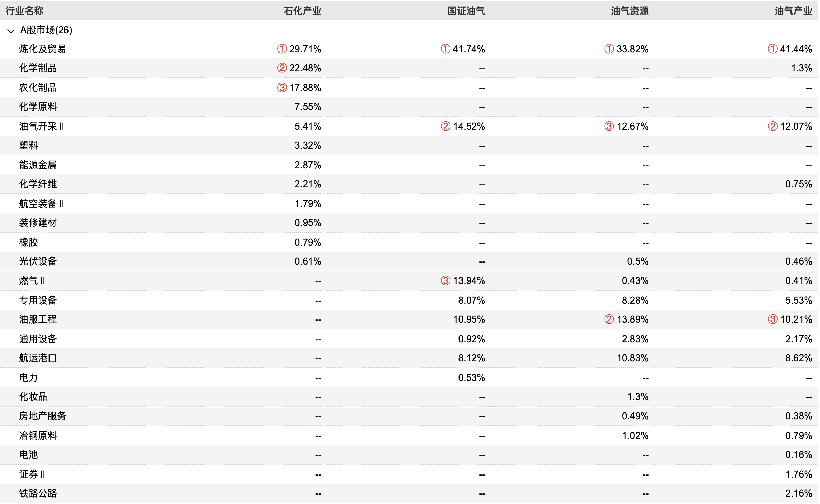Click the rank ③ icon next to 17.88%
The height and width of the screenshot is (504, 820).
tap(282, 88)
